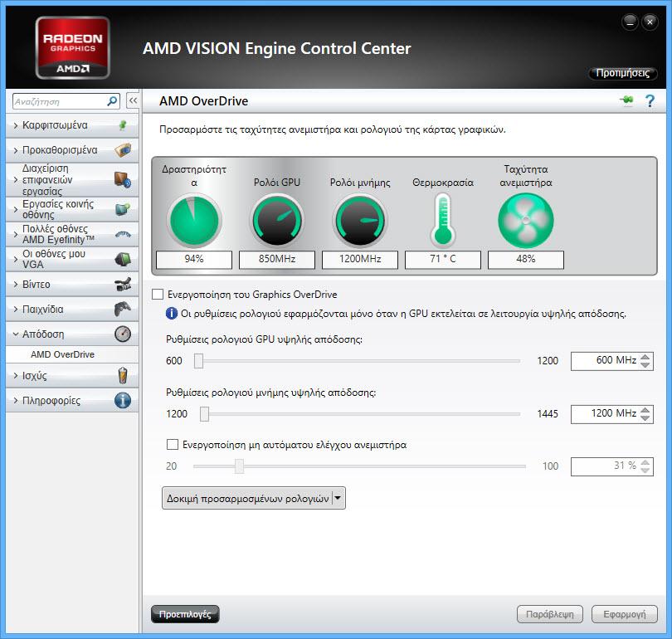Image resolution: width=672 pixels, height=639 pixels.
Task: Collapse the Απόδοση section
Action: click(x=16, y=334)
